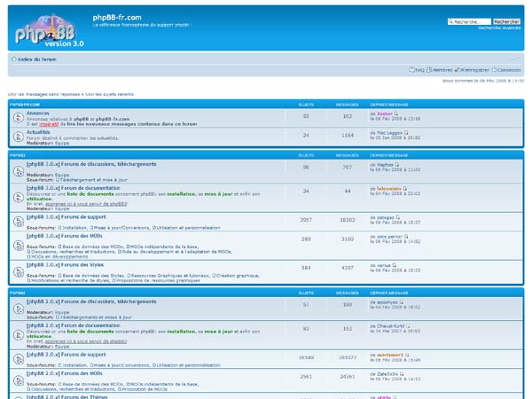The height and width of the screenshot is (399, 532).
Task: Open [phpBB 2.0.x] Forum de documentation
Action: tap(74, 325)
